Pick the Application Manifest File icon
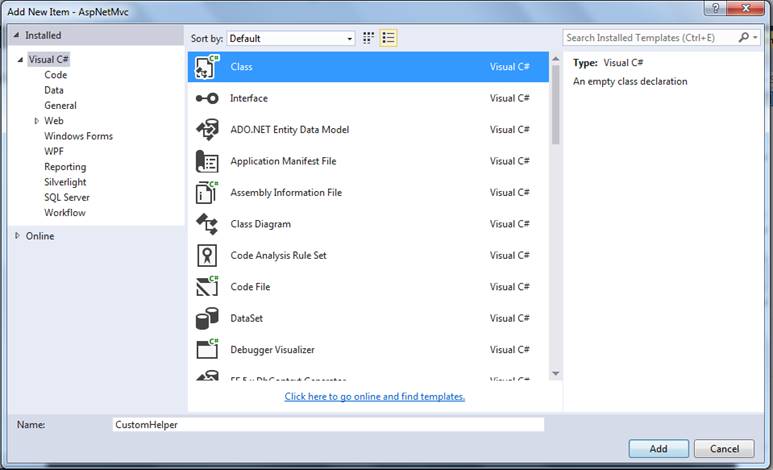Screen dimensions: 773x470 pyautogui.click(x=207, y=161)
